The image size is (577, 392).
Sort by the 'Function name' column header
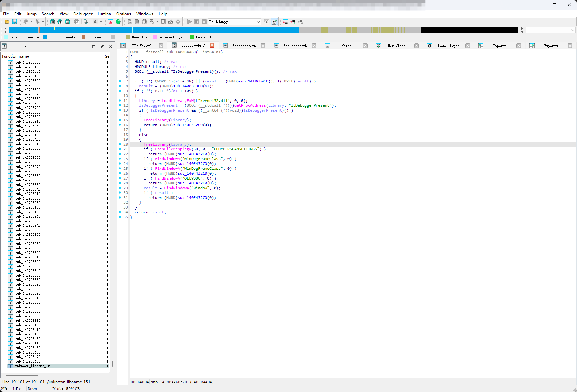click(x=52, y=56)
